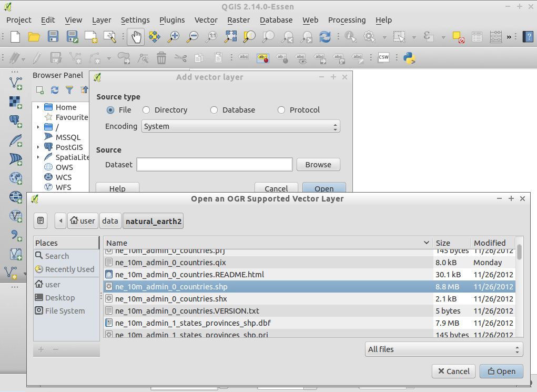This screenshot has width=537, height=392.
Task: Click the Add WMS/WMTS Layer globe icon
Action: (x=16, y=178)
